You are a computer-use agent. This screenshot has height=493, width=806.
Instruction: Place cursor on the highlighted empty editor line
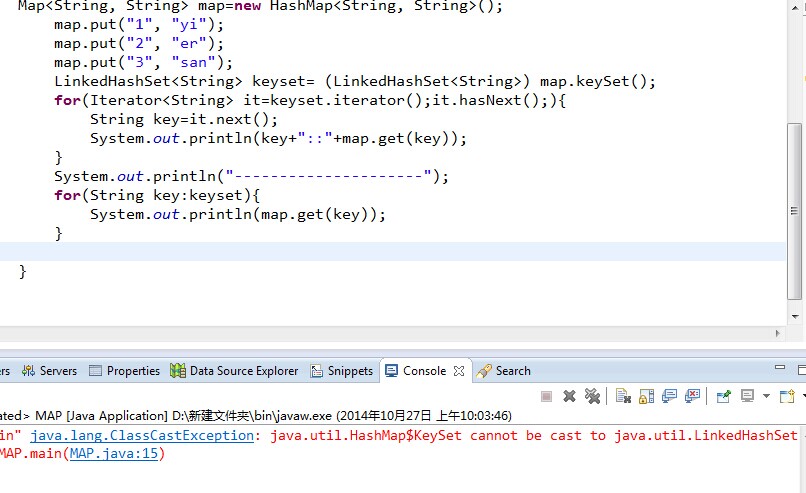click(393, 251)
